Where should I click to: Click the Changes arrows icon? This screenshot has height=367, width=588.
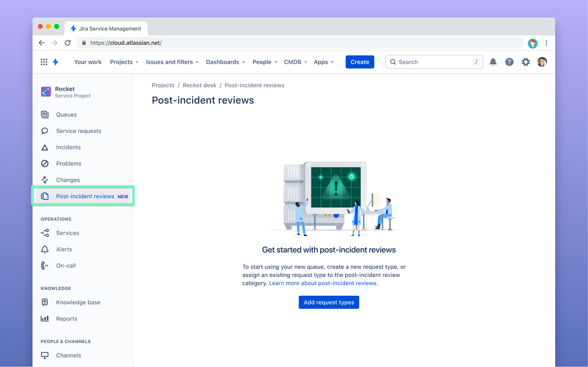(x=45, y=180)
